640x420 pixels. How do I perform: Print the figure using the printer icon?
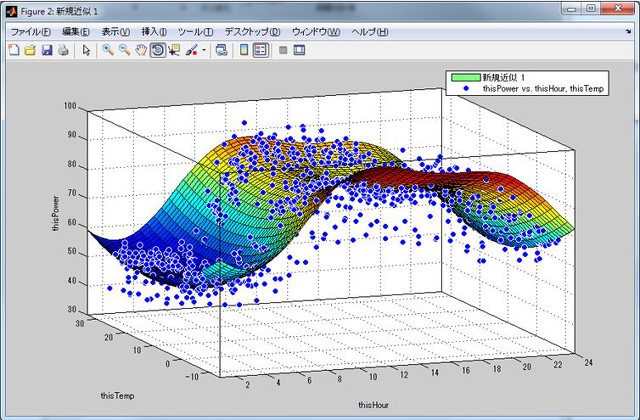pos(63,50)
